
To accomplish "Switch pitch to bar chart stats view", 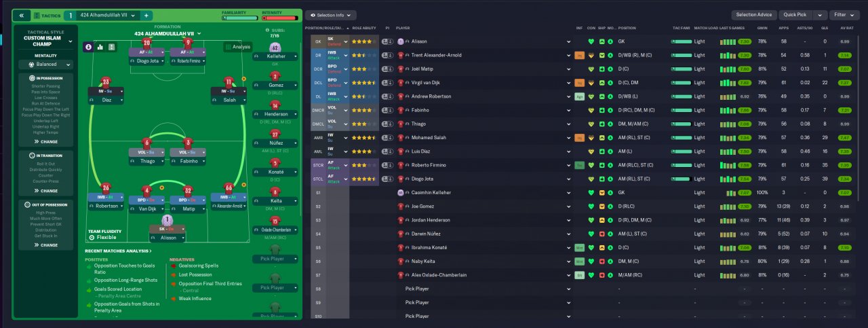I will [x=100, y=47].
